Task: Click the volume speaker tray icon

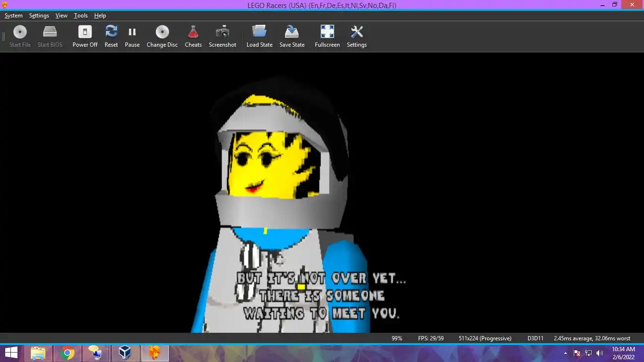Action: tap(600, 353)
